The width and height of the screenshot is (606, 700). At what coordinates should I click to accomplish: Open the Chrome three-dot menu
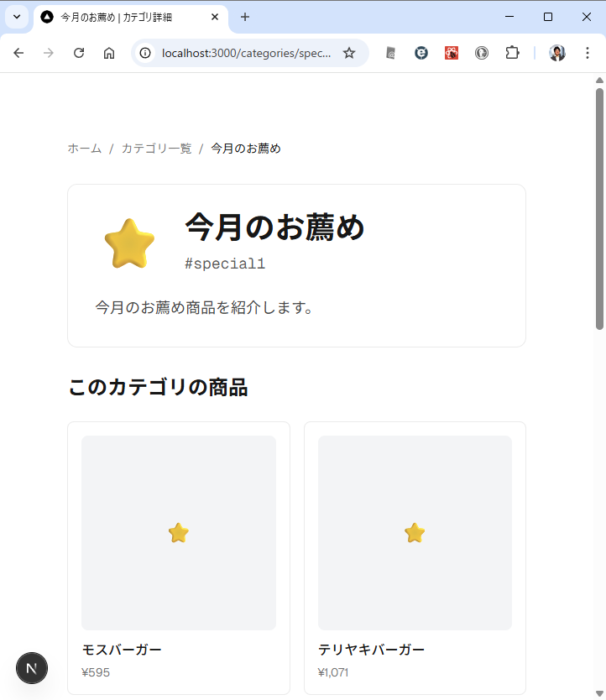tap(588, 53)
